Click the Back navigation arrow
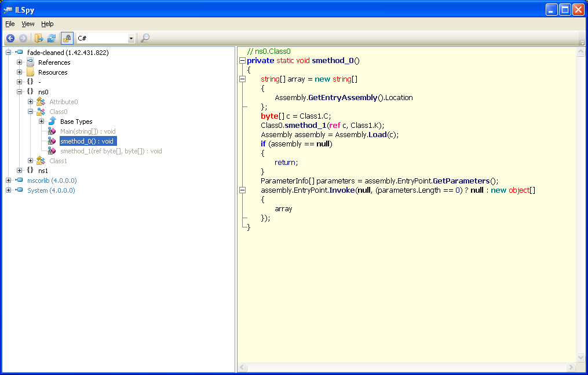The width and height of the screenshot is (588, 375). pos(10,38)
